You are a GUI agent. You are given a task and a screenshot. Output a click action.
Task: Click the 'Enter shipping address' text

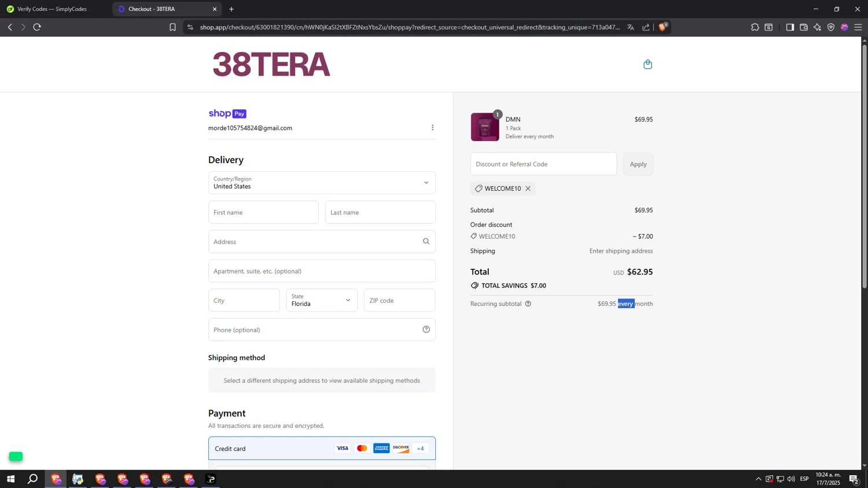coord(621,251)
